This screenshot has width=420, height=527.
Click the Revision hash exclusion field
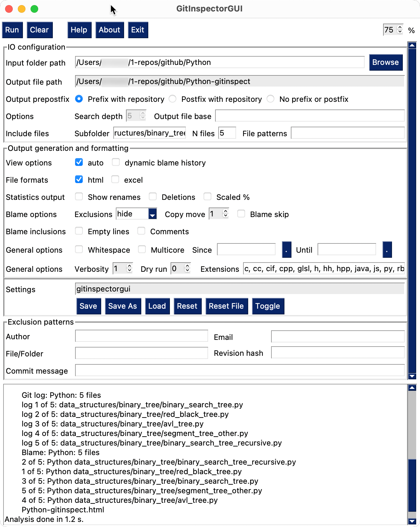click(x=338, y=353)
